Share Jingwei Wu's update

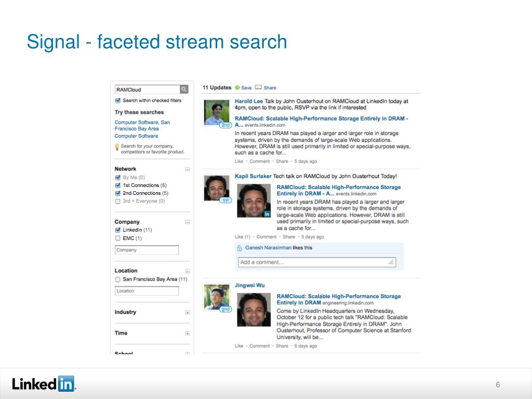pyautogui.click(x=282, y=345)
